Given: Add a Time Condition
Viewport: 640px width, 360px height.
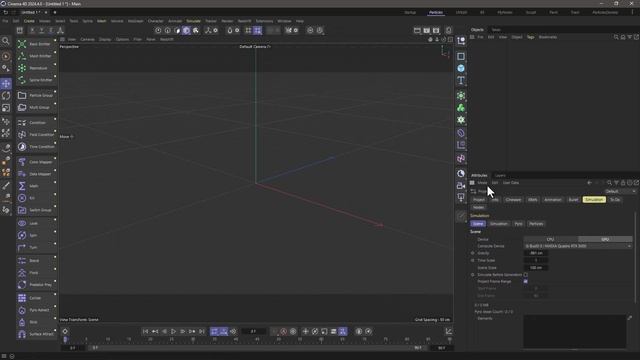Looking at the screenshot, I should (36, 147).
